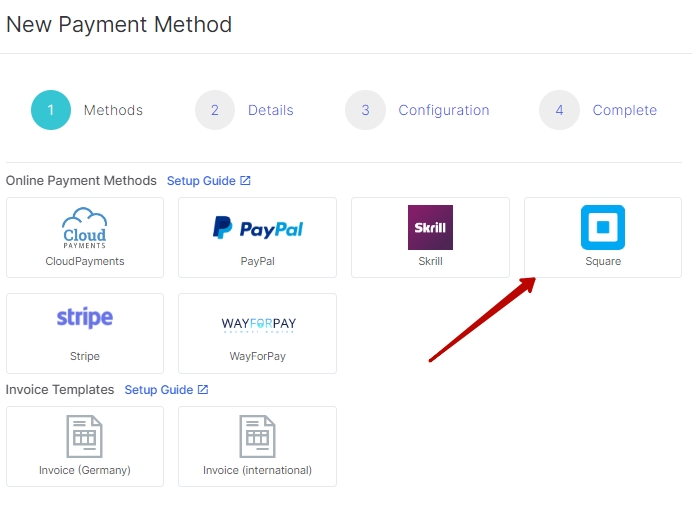Image resolution: width=692 pixels, height=508 pixels.
Task: Pick the Invoice (Germany) document icon
Action: point(84,436)
